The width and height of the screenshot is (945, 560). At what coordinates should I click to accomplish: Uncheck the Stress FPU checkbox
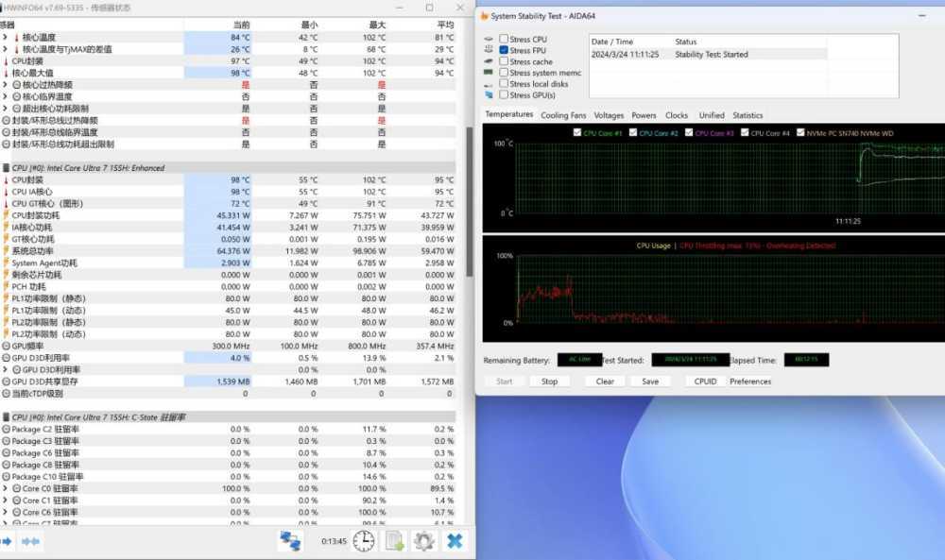click(504, 50)
